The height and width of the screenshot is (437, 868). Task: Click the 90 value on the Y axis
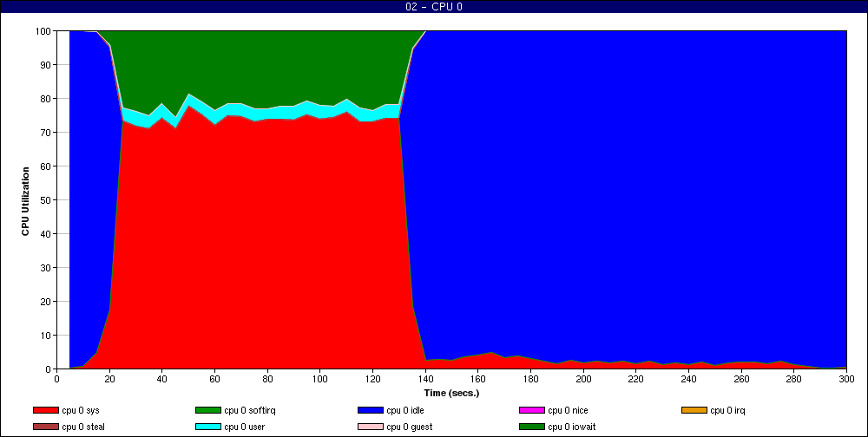coord(47,65)
